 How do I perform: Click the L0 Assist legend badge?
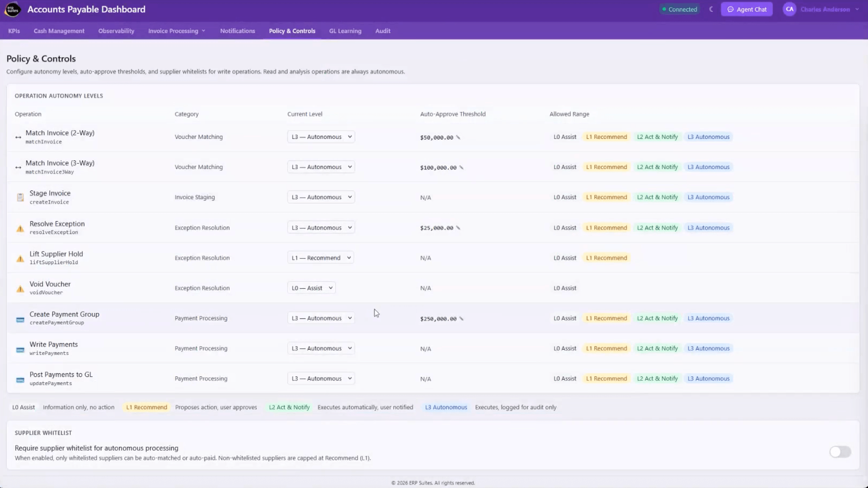(23, 407)
